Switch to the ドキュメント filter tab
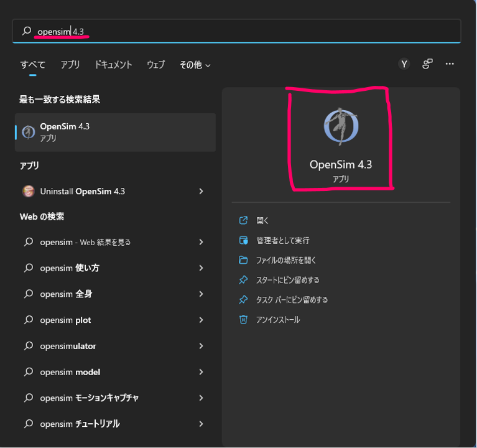The height and width of the screenshot is (448, 477). pyautogui.click(x=113, y=65)
